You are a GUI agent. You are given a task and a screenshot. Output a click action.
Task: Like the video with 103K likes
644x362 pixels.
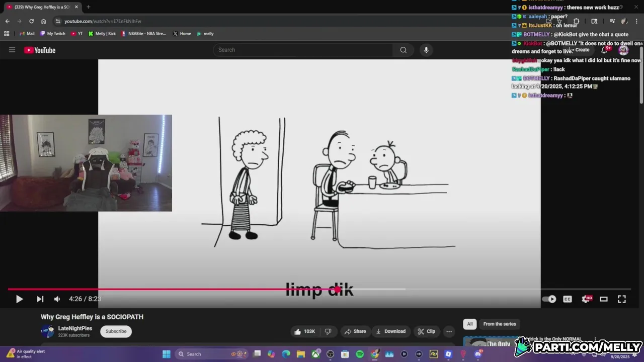pos(305,331)
